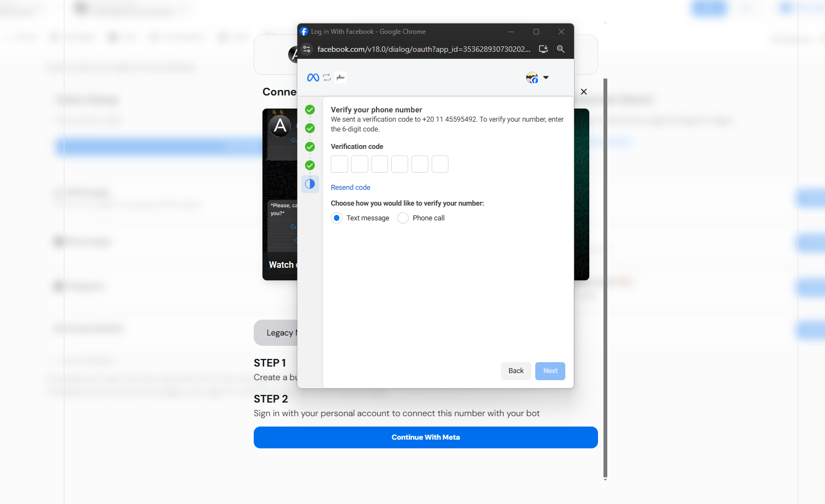Dismiss the verification dialog with the X
The width and height of the screenshot is (825, 504).
point(583,92)
